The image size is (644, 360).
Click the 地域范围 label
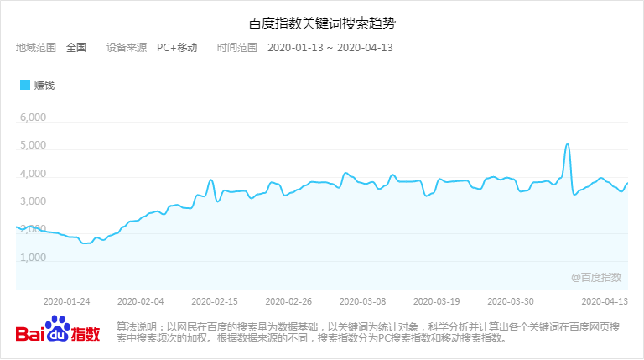click(x=36, y=48)
